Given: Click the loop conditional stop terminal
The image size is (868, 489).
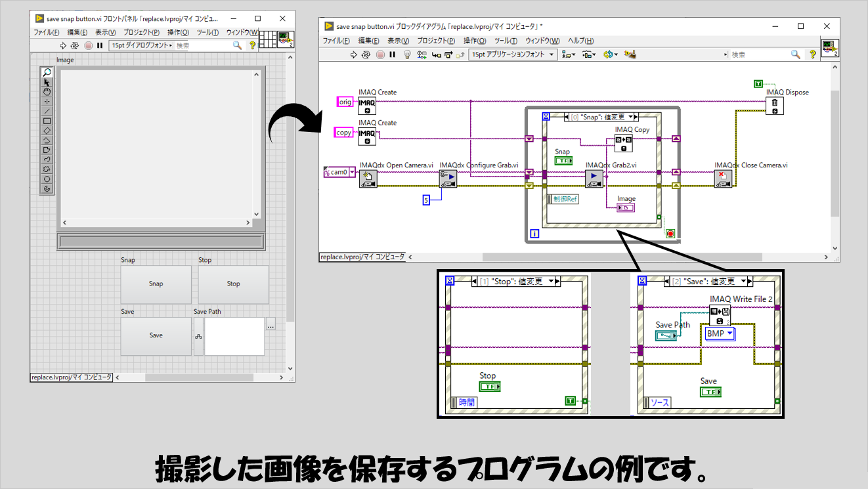Looking at the screenshot, I should (670, 233).
